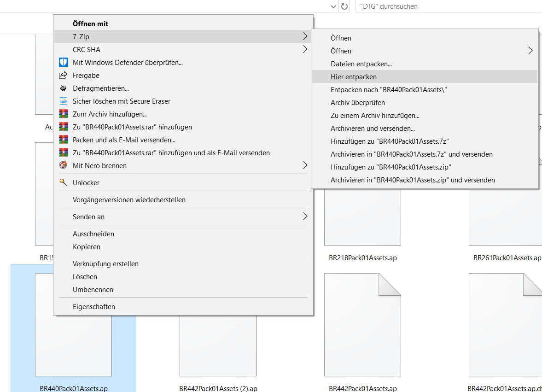Select Archivieren und versenden
The height and width of the screenshot is (392, 542).
click(x=425, y=128)
